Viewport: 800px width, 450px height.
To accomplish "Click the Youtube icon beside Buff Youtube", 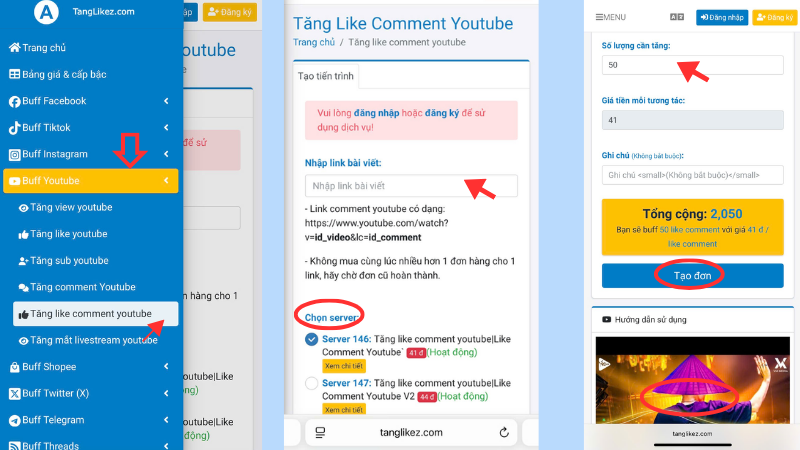I will point(14,181).
